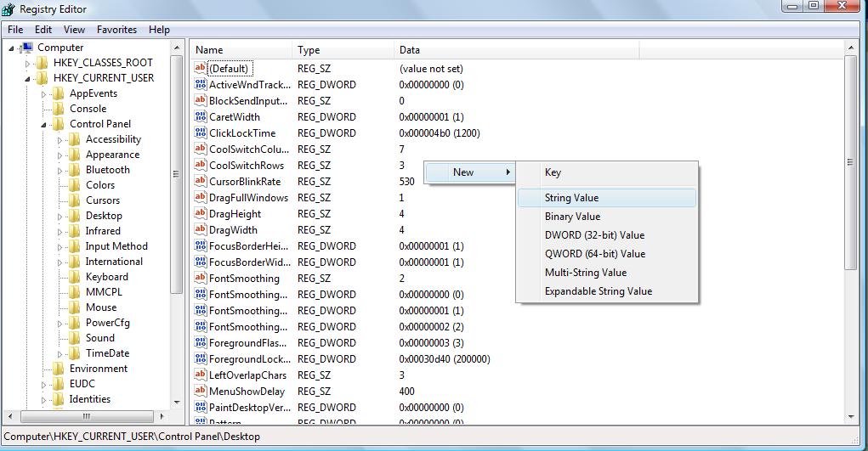Expand the Accessibility node arrow
The width and height of the screenshot is (868, 451).
[60, 140]
